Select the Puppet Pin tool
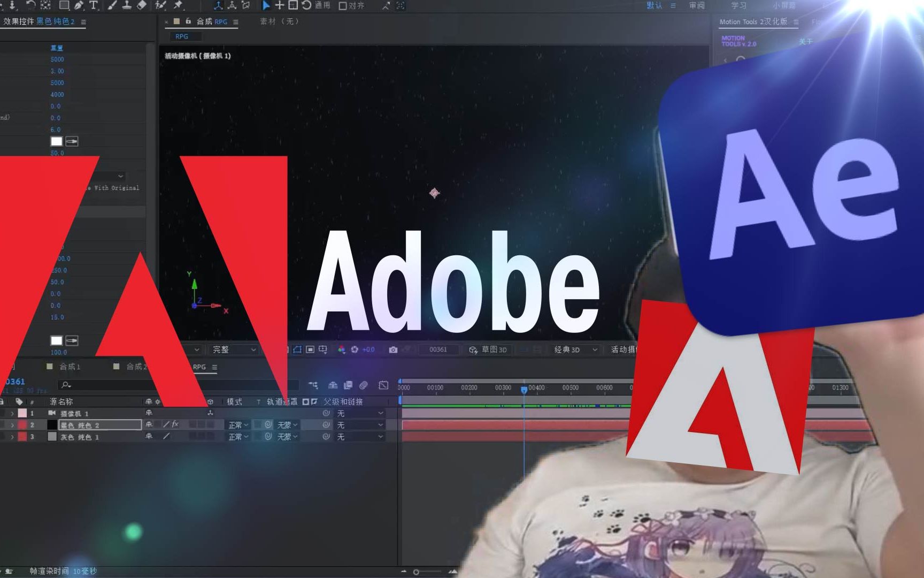 coord(178,5)
